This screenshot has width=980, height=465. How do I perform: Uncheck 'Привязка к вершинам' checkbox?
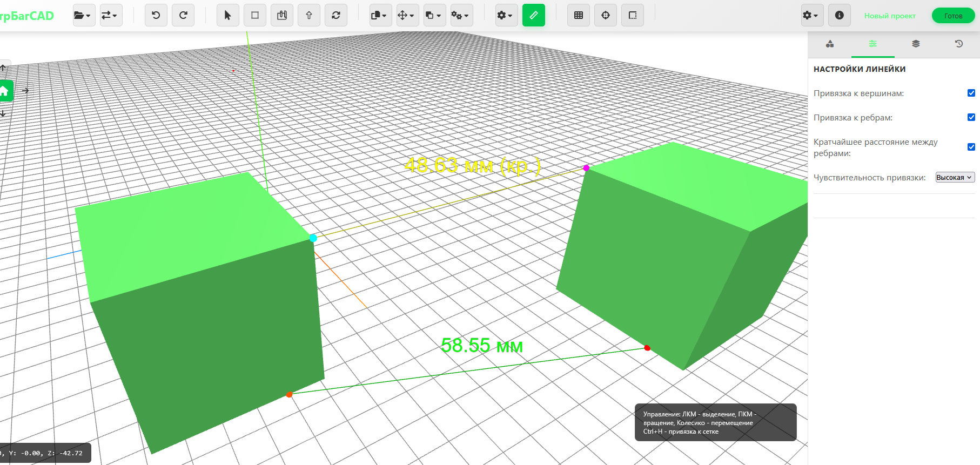(x=971, y=93)
